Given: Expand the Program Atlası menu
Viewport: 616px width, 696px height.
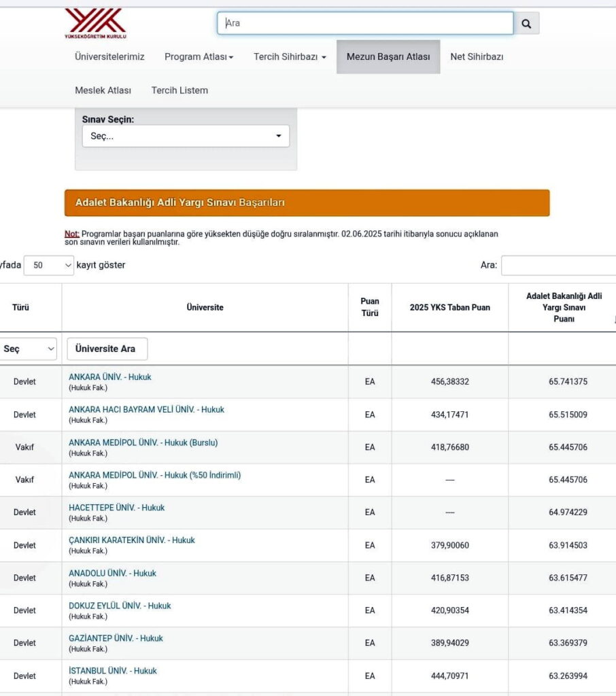Looking at the screenshot, I should (199, 57).
